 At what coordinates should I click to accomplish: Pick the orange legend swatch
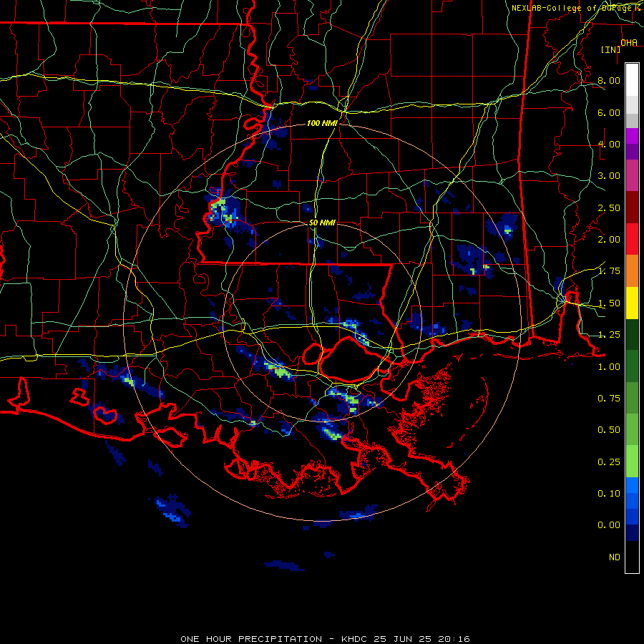pos(632,271)
